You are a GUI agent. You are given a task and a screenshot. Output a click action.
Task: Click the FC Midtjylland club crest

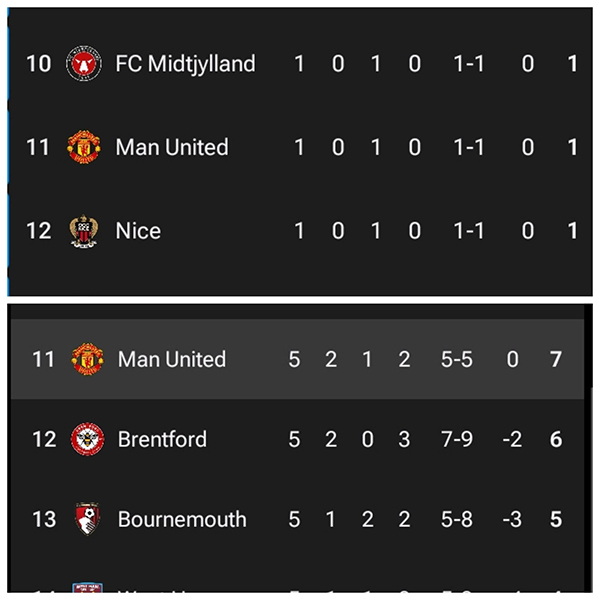point(83,64)
